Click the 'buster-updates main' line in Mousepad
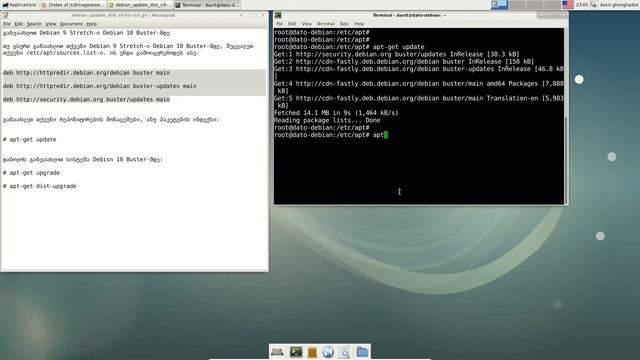This screenshot has height=360, width=640. (99, 86)
